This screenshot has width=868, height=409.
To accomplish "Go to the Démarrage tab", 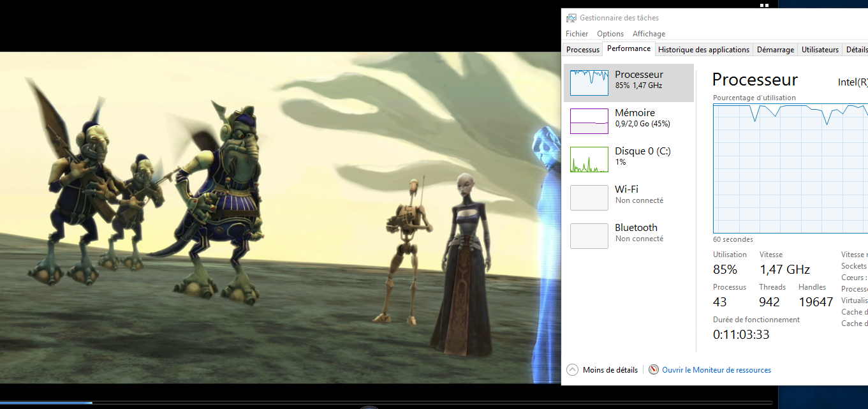I will tap(776, 50).
